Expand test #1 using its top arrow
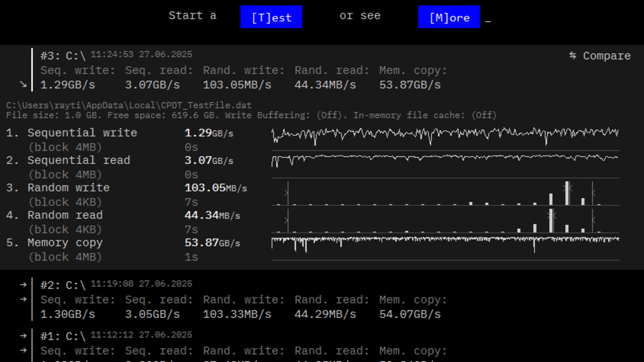Image resolution: width=644 pixels, height=362 pixels. [23, 336]
